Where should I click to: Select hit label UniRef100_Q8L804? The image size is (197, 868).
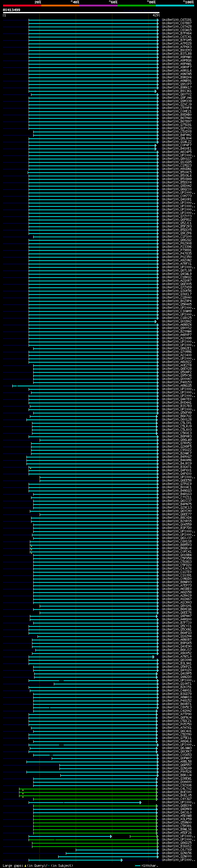pyautogui.click(x=176, y=139)
